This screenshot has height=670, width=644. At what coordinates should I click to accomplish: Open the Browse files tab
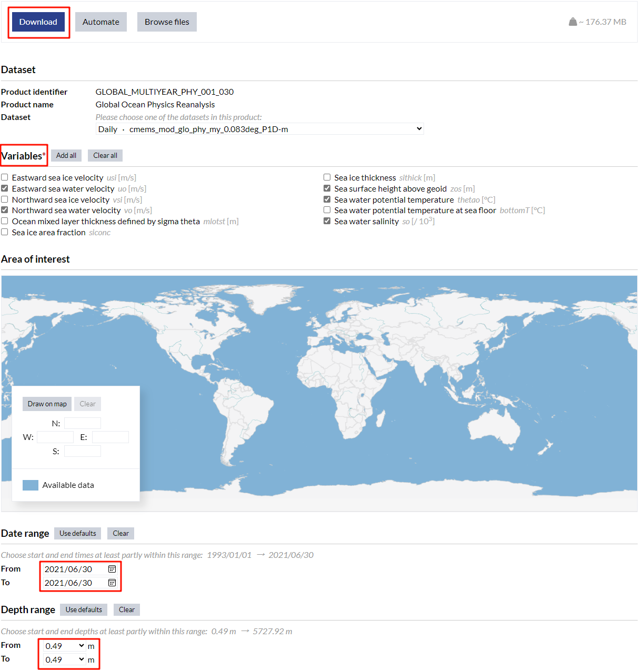tap(167, 22)
